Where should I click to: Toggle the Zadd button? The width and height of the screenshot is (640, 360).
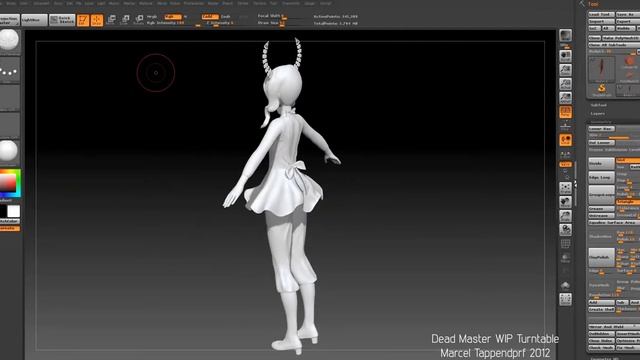pyautogui.click(x=210, y=17)
